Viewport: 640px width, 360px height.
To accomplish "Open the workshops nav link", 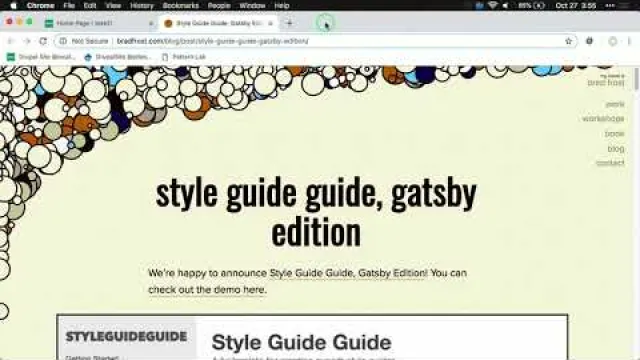I will (603, 118).
